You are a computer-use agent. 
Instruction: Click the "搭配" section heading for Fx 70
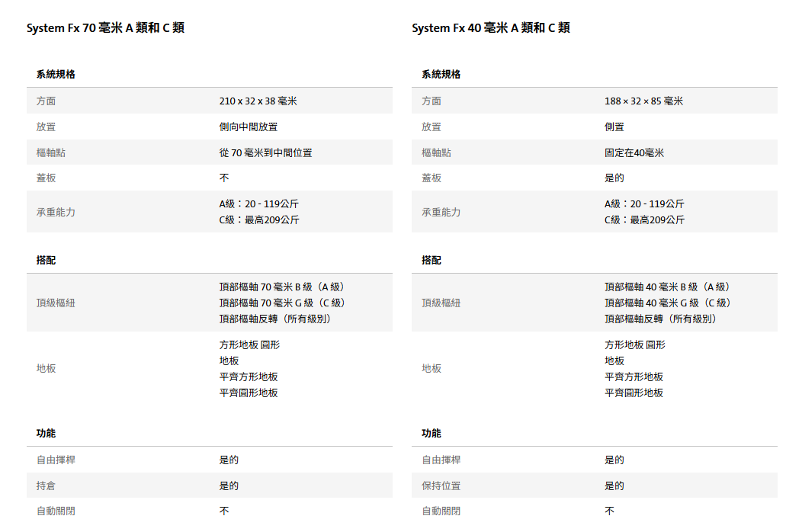point(46,261)
